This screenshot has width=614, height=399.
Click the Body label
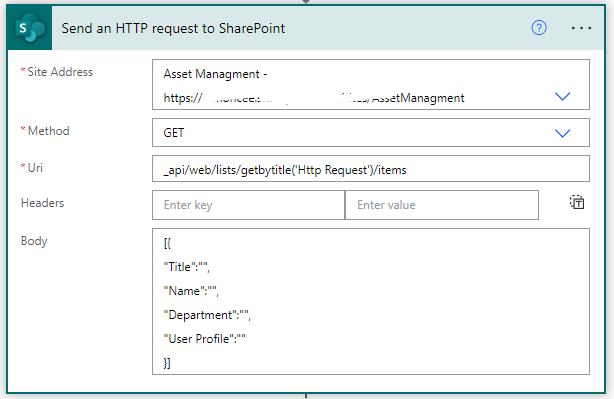pos(34,241)
